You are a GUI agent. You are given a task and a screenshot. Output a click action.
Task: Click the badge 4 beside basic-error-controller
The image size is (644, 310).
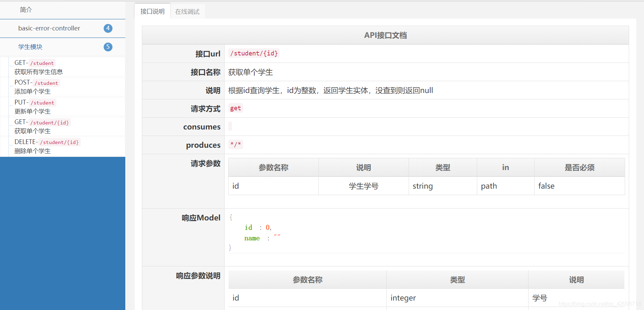(108, 28)
